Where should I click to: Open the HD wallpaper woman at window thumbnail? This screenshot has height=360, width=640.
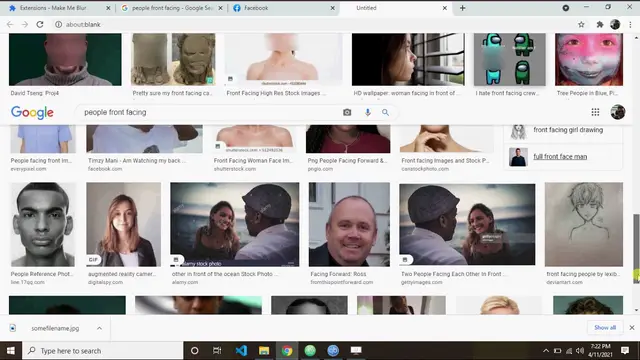click(408, 59)
